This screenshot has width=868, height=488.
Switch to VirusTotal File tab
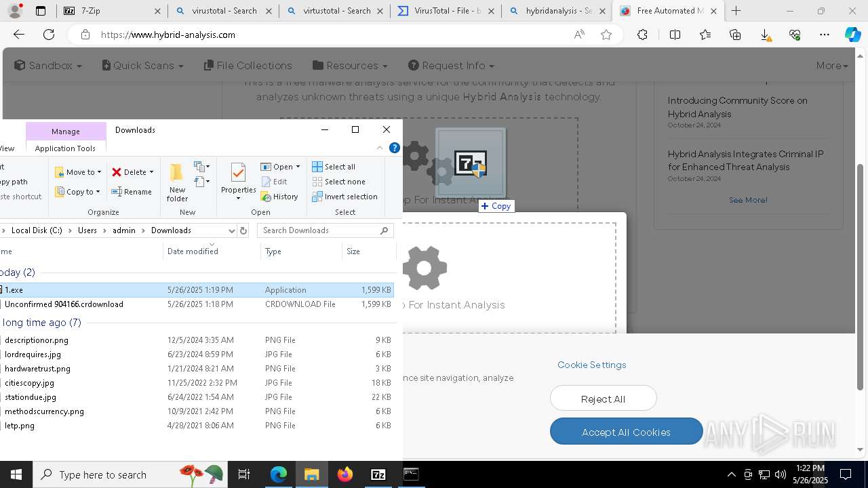pos(446,11)
